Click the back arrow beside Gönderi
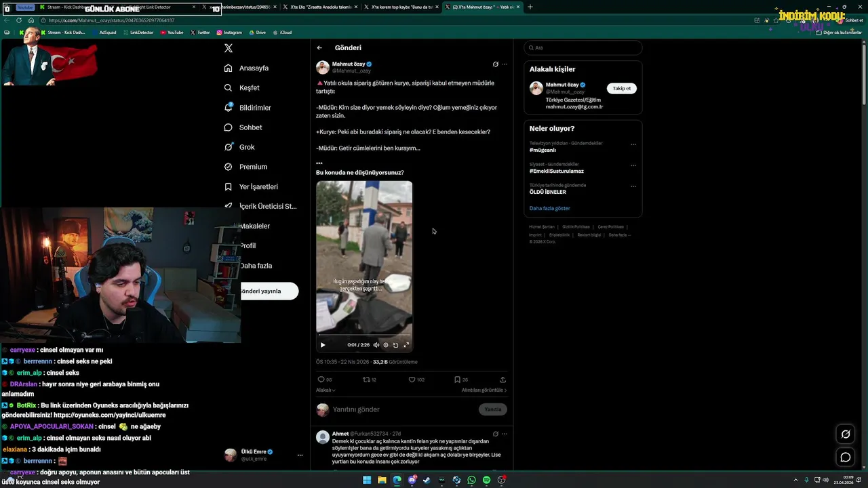This screenshot has width=868, height=488. pos(319,48)
